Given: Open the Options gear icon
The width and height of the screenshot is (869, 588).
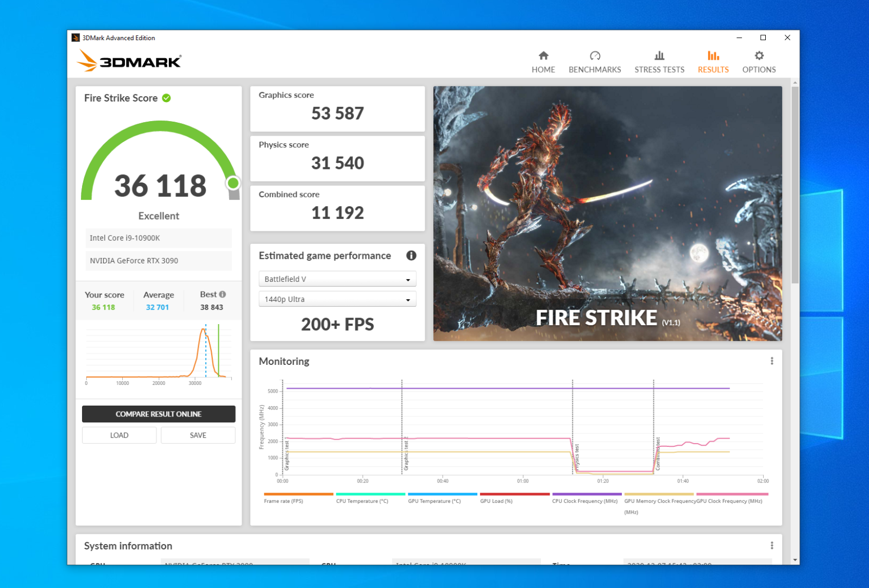Looking at the screenshot, I should pyautogui.click(x=759, y=55).
